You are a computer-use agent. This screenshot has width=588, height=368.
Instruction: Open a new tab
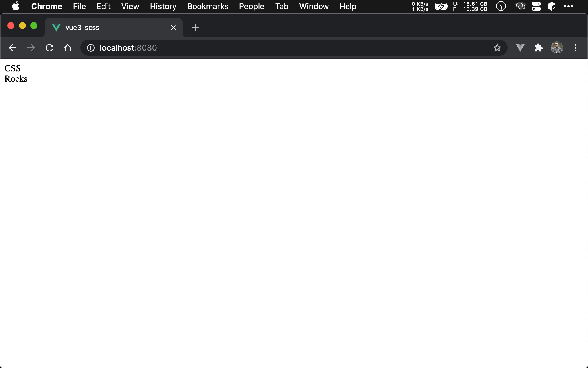195,28
